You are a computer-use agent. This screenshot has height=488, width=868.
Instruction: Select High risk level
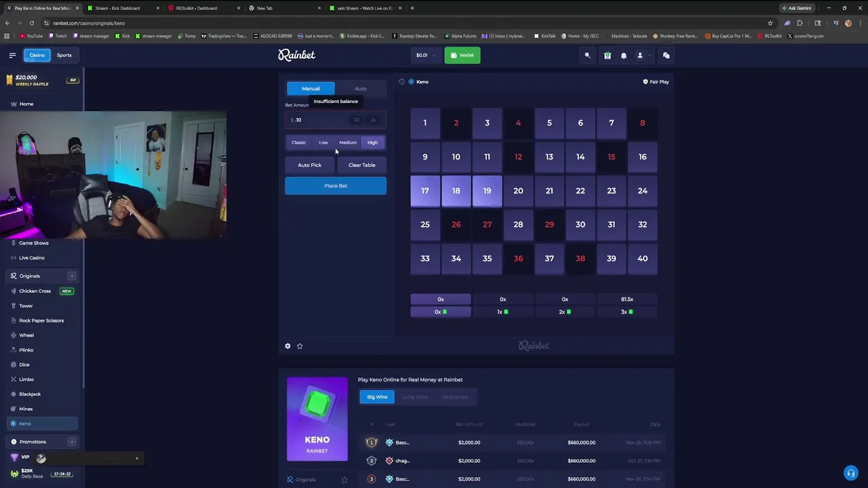click(372, 142)
